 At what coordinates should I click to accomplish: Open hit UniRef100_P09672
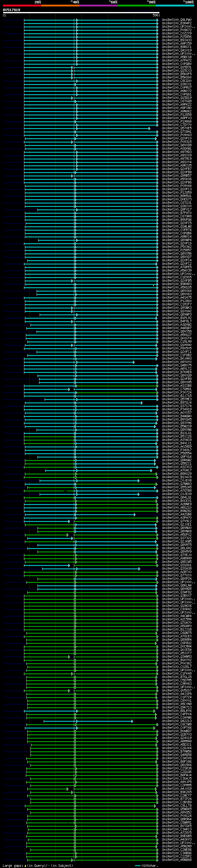coord(177,30)
